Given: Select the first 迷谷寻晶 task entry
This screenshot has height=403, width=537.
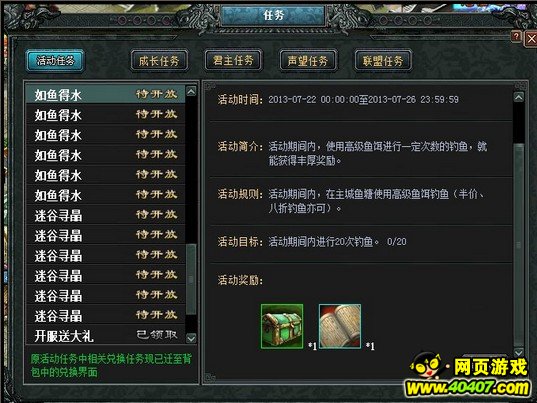Looking at the screenshot, I should (106, 215).
